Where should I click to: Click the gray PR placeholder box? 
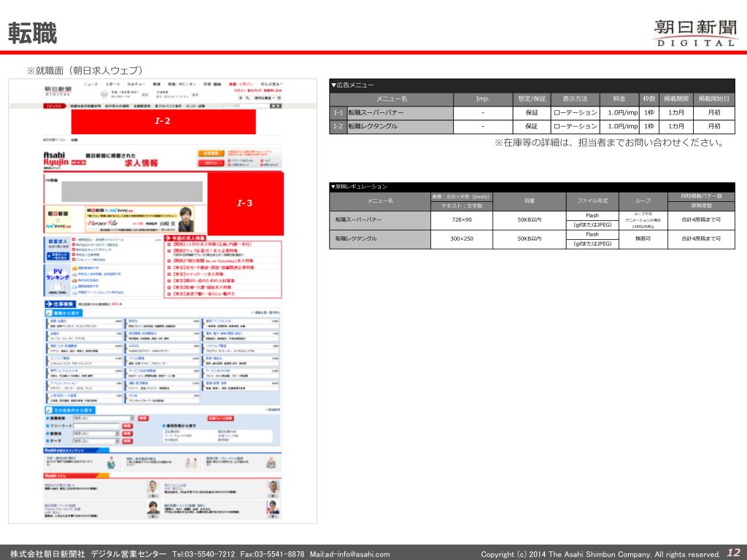(x=132, y=192)
